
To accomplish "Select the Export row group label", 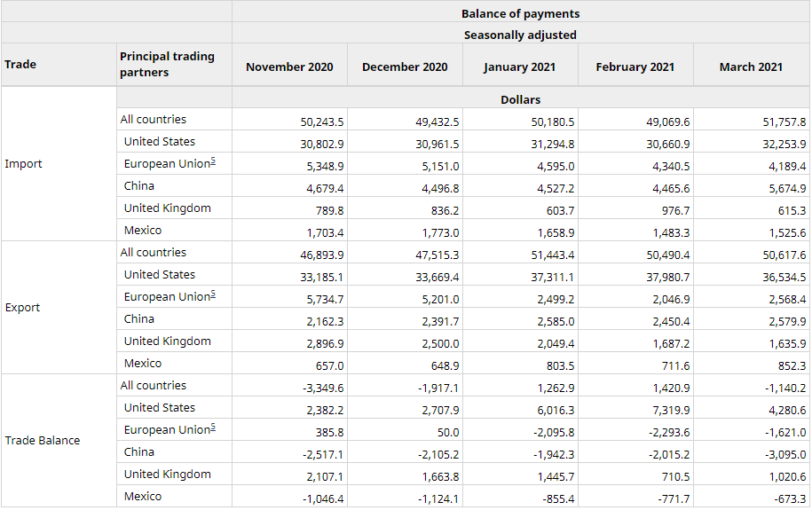I will point(22,307).
